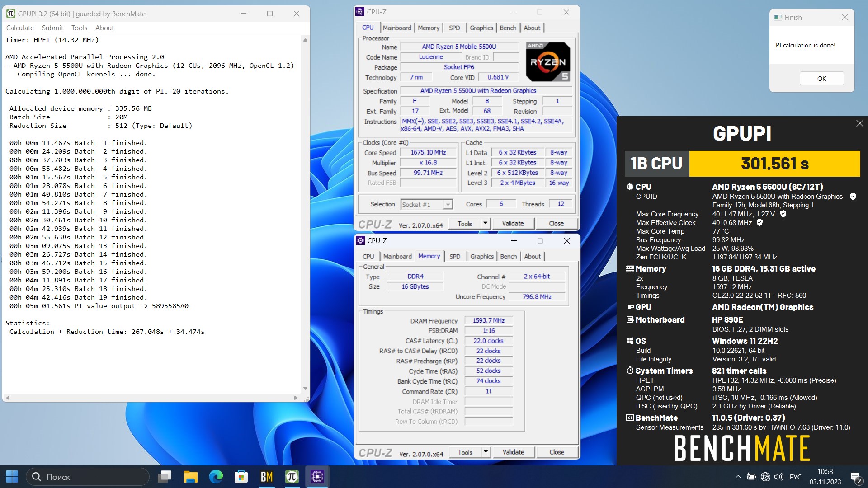Open BenchMate from the taskbar
This screenshot has height=488, width=868.
click(x=267, y=477)
